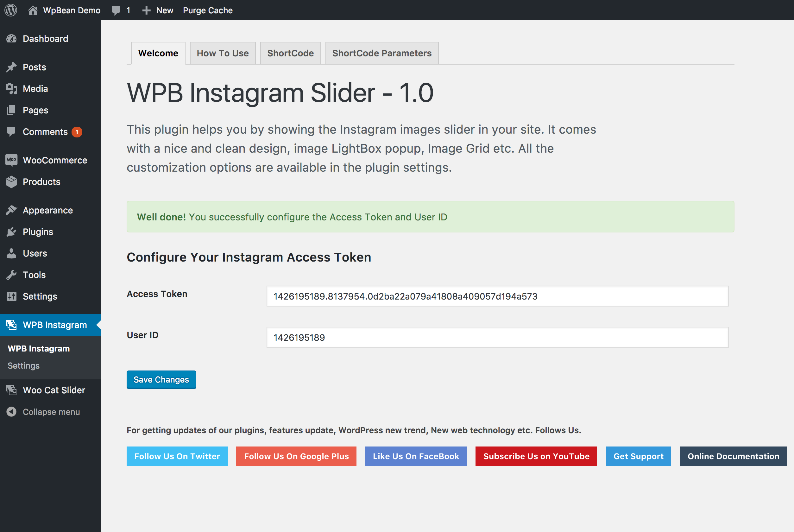
Task: Click the WooCommerce woo icon
Action: coord(11,160)
